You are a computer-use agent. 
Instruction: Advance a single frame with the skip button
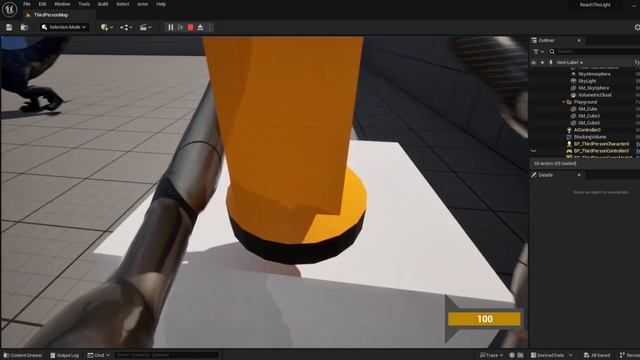coord(181,27)
